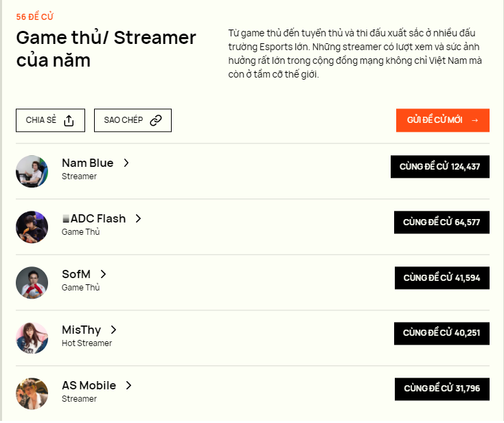Click the share upload icon
The width and height of the screenshot is (504, 423).
point(69,120)
